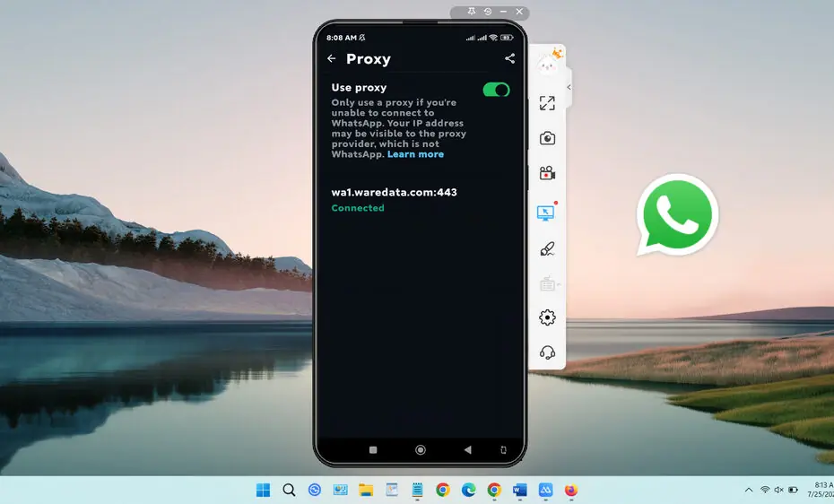Image resolution: width=834 pixels, height=504 pixels.
Task: Open the full screen mode in mirror sidebar
Action: tap(547, 102)
